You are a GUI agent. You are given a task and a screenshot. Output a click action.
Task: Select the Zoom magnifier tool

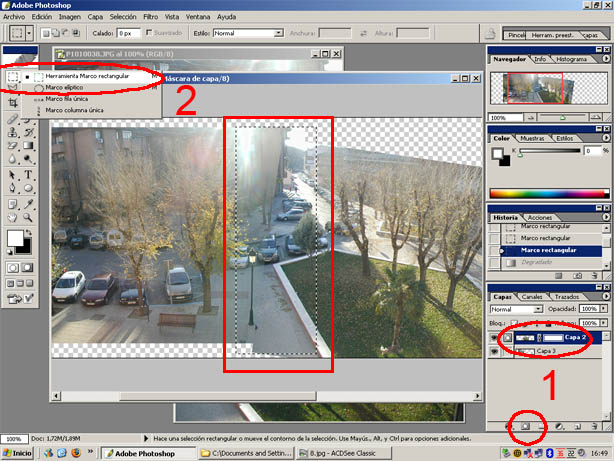click(28, 217)
